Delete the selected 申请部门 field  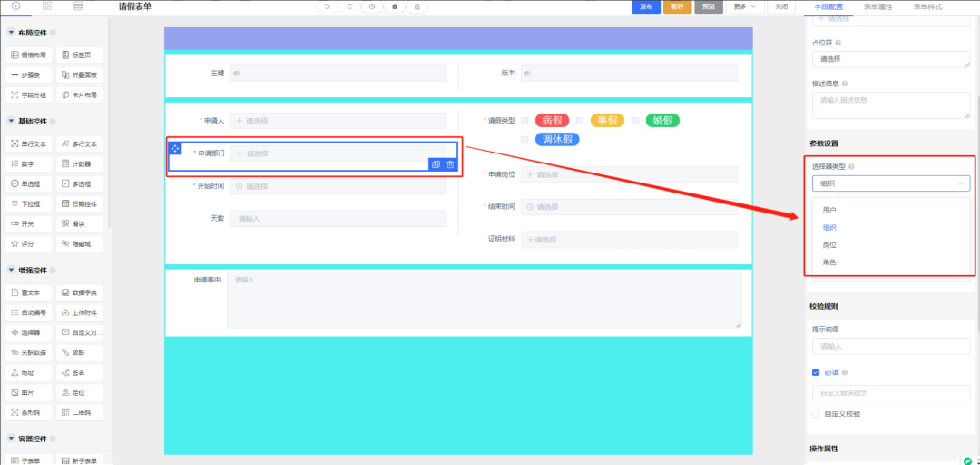tap(450, 164)
